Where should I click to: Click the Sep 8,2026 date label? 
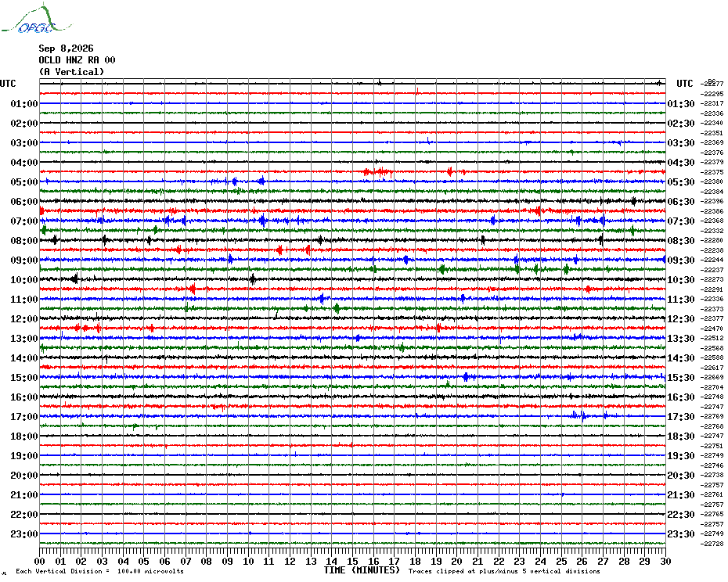pyautogui.click(x=66, y=48)
